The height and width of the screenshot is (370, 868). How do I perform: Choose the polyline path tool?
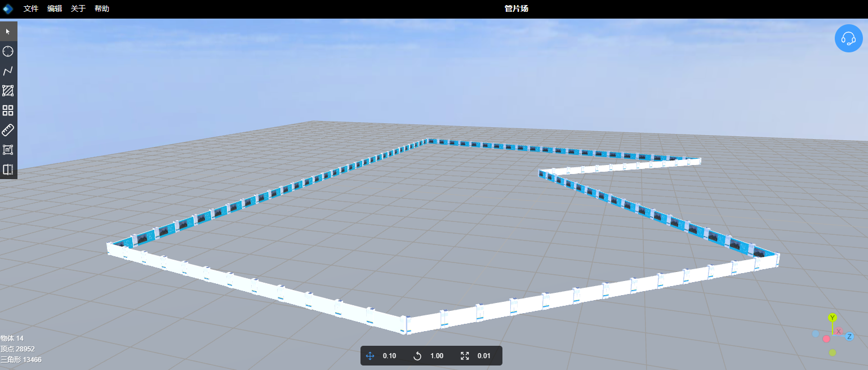click(x=8, y=71)
